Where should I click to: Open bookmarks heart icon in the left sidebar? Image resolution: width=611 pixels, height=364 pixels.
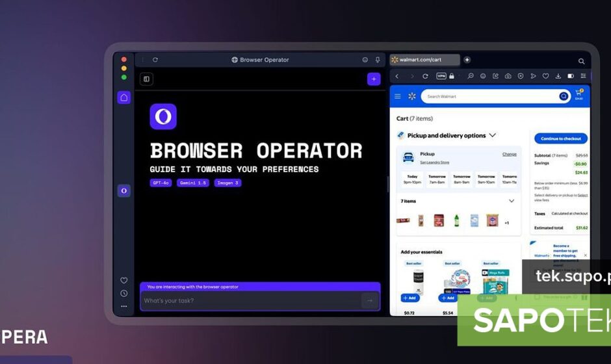tap(124, 280)
